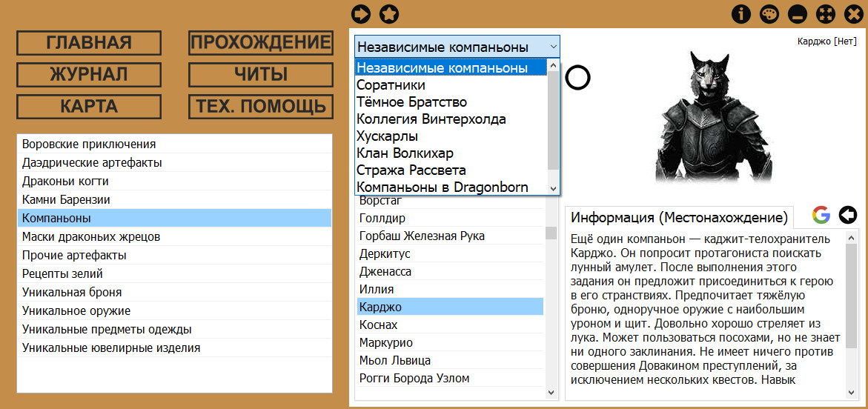The image size is (868, 409).
Task: Select Уникальное оружие category
Action: point(174,311)
